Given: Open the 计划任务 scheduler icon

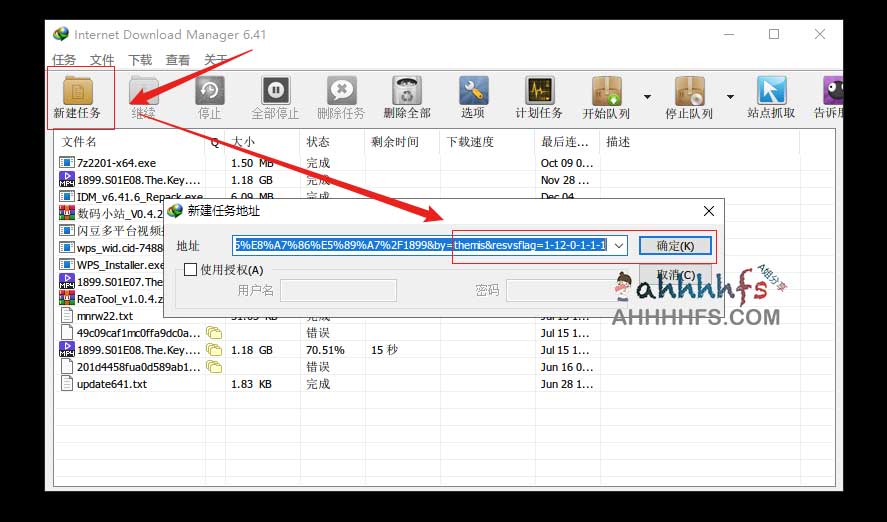Looking at the screenshot, I should tap(539, 91).
